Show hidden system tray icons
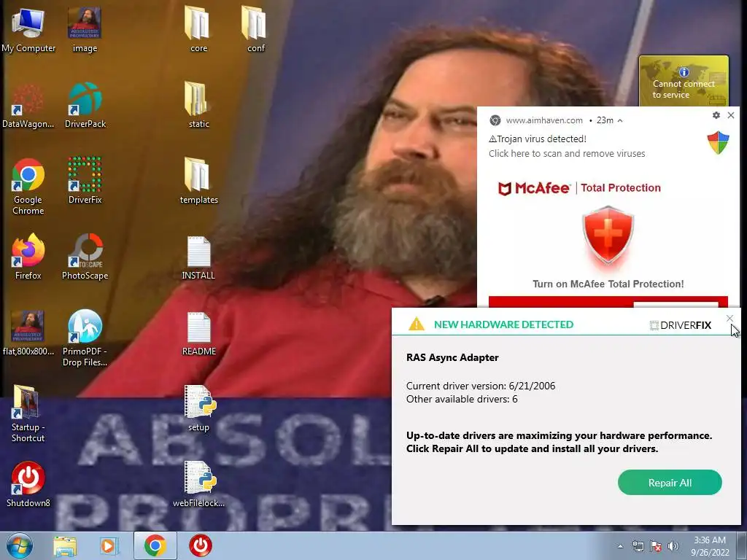The height and width of the screenshot is (560, 747). (x=620, y=546)
